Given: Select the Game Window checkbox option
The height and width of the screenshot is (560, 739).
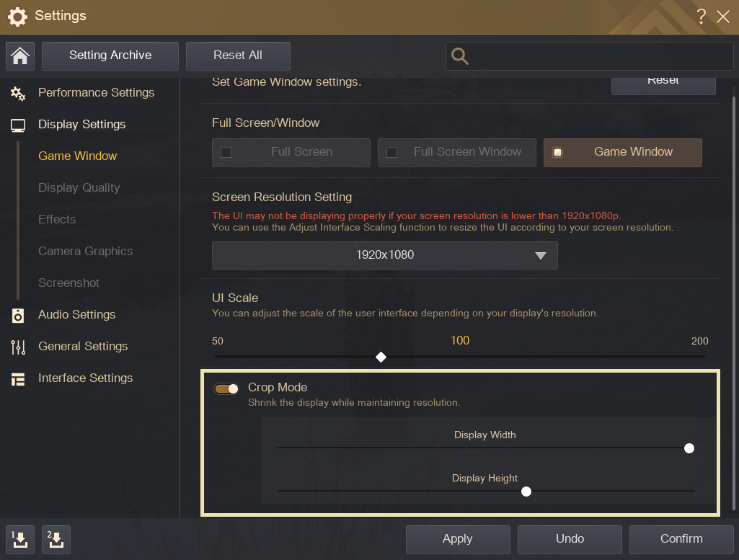Looking at the screenshot, I should (557, 153).
